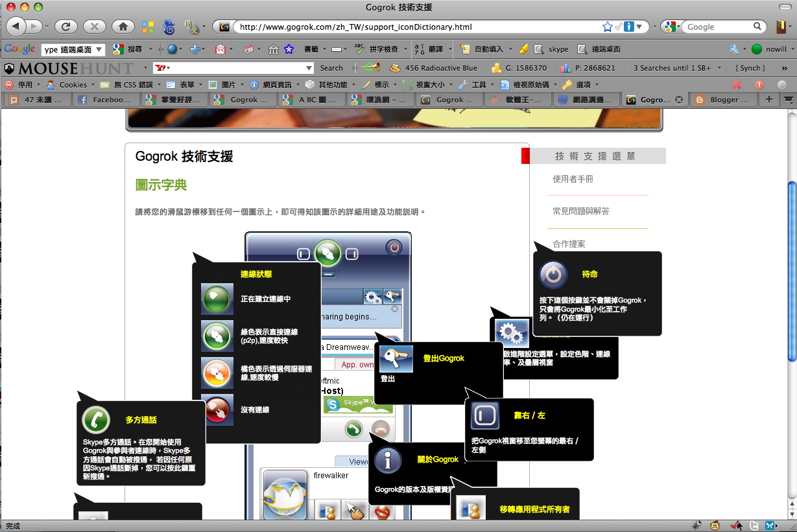797x532 pixels.
Task: Click the hand pointer icon below firewalker
Action: 355,510
